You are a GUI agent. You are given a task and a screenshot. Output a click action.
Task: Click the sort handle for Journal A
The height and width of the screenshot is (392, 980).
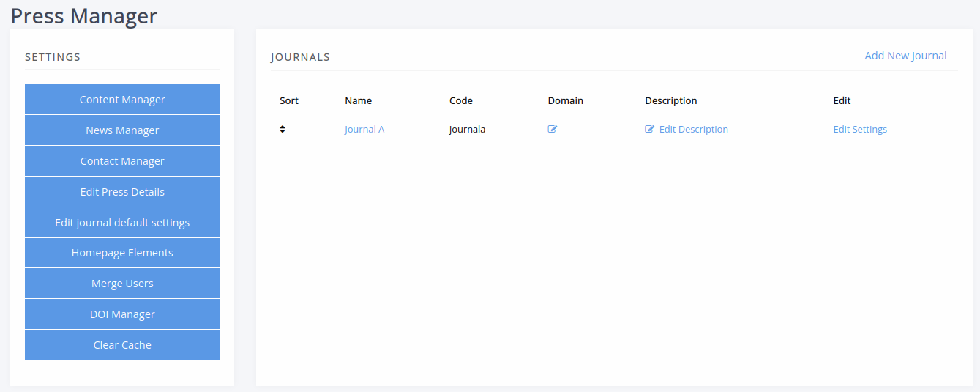click(x=283, y=129)
